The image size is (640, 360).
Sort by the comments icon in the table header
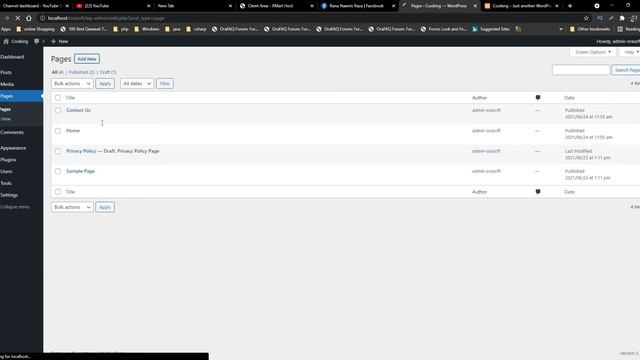click(538, 98)
